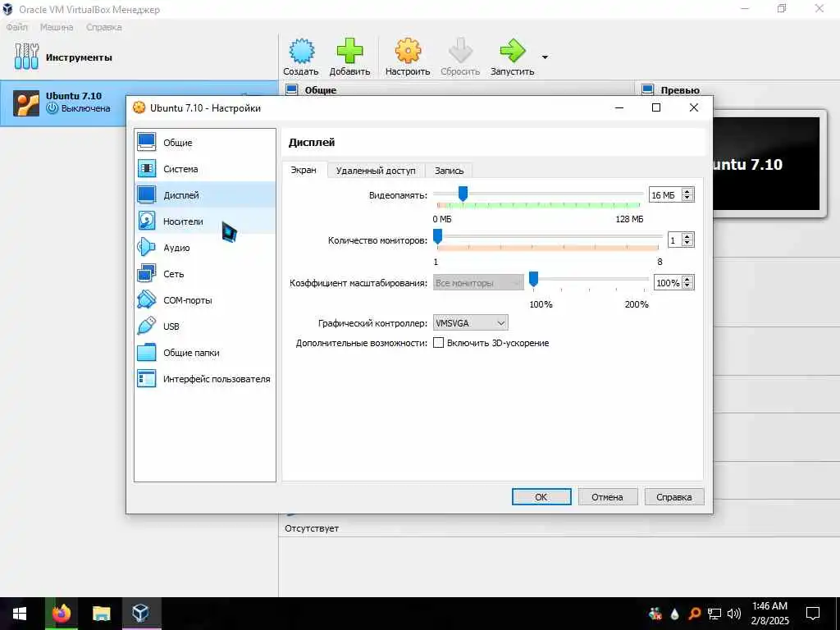The width and height of the screenshot is (840, 630).
Task: Click the Отмена cancel button
Action: point(607,496)
